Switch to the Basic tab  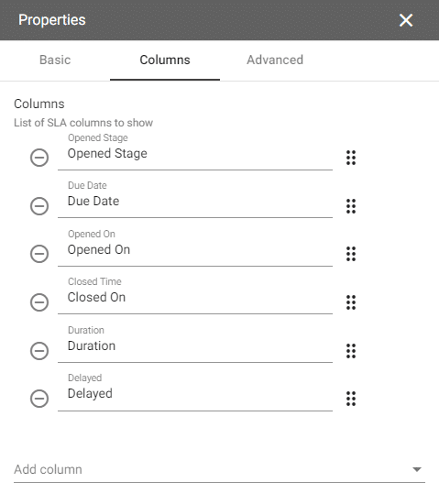[x=55, y=60]
